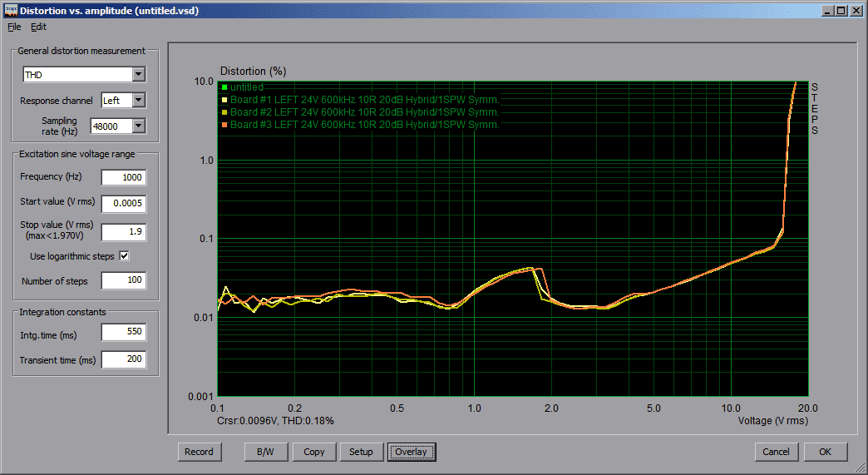Viewport: 868px width, 475px height.
Task: Click the Copy button
Action: pos(314,452)
